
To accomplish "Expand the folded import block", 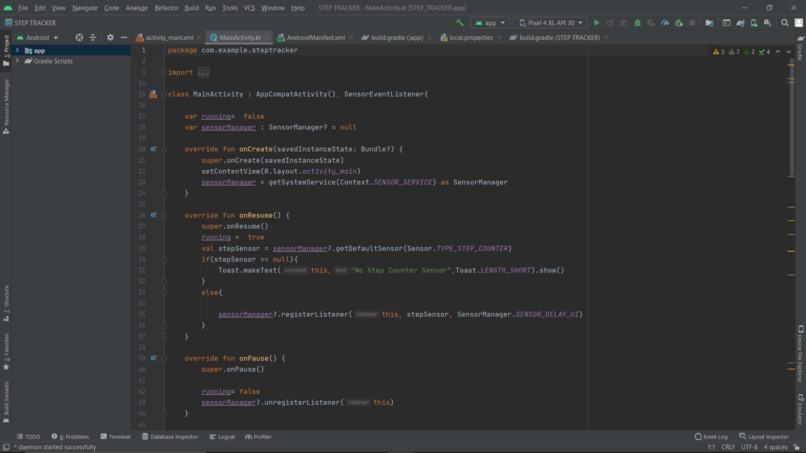I will click(203, 73).
